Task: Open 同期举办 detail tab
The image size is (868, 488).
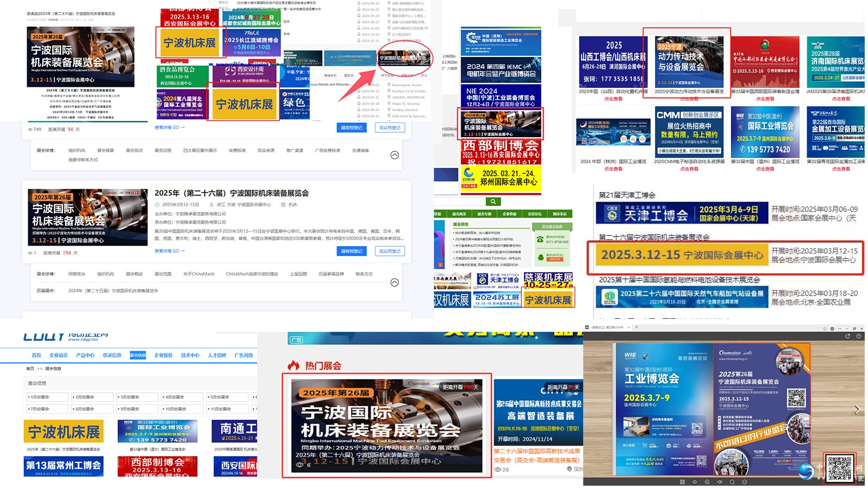Action: 76,274
